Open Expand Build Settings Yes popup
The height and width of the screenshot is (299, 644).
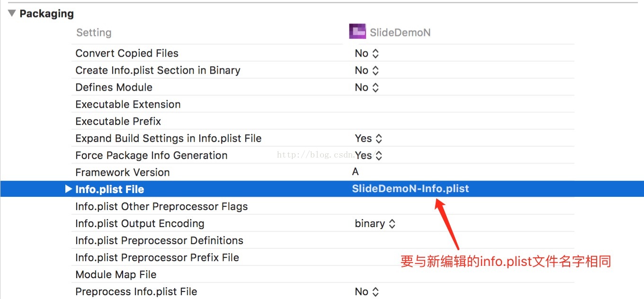pyautogui.click(x=368, y=139)
